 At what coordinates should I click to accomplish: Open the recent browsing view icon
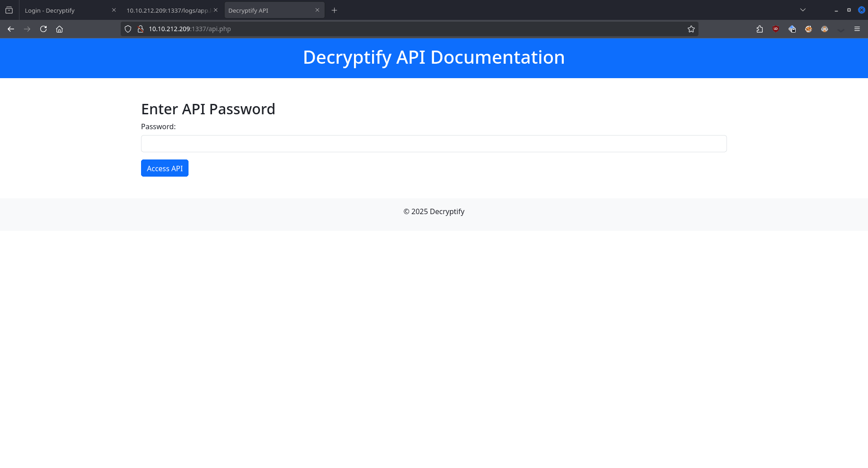(x=9, y=10)
